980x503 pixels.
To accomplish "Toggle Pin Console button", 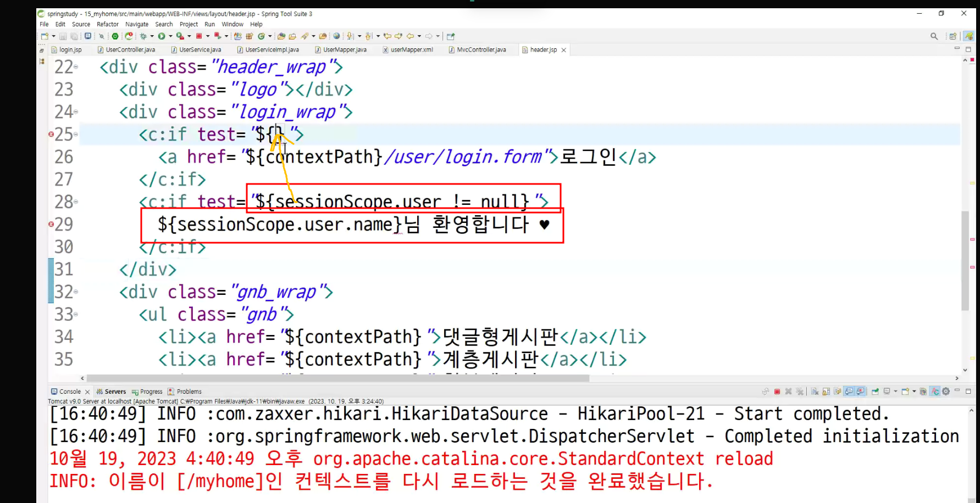I will pos(875,392).
